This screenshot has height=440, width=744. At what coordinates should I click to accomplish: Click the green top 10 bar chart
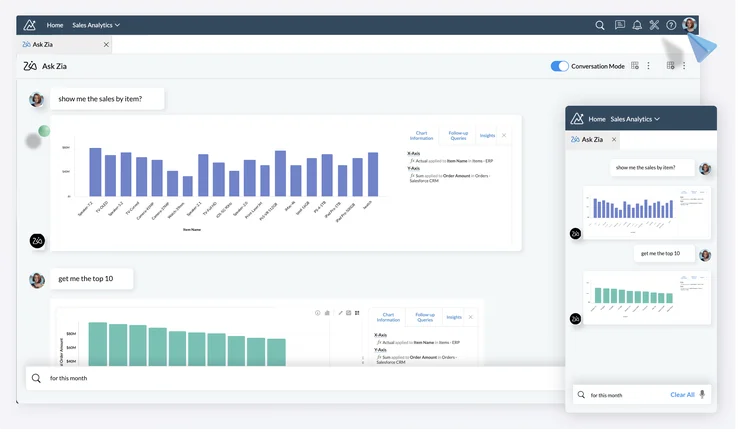[187, 344]
